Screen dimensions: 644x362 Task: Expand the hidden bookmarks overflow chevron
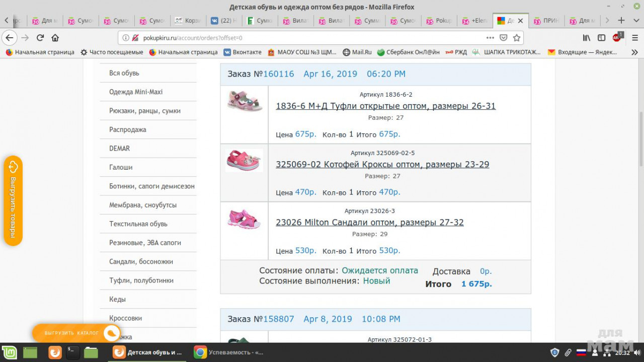634,52
